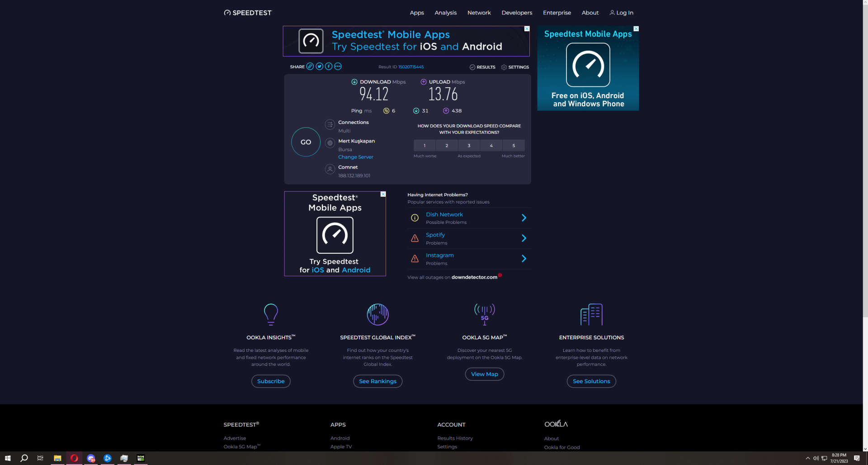Open the Network menu
This screenshot has height=465, width=868.
[x=479, y=13]
